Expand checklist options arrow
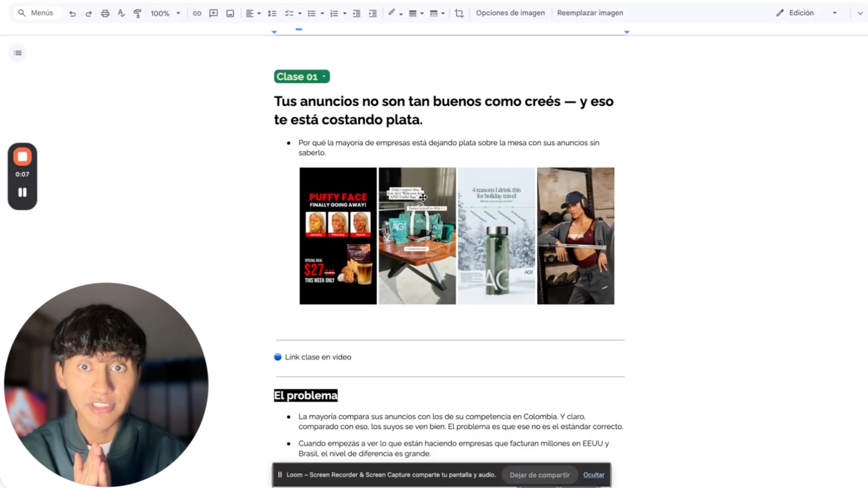868x488 pixels. point(300,14)
